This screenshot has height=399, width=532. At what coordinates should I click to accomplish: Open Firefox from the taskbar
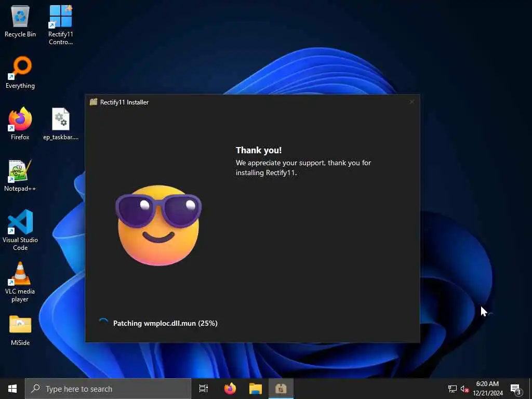click(x=230, y=389)
